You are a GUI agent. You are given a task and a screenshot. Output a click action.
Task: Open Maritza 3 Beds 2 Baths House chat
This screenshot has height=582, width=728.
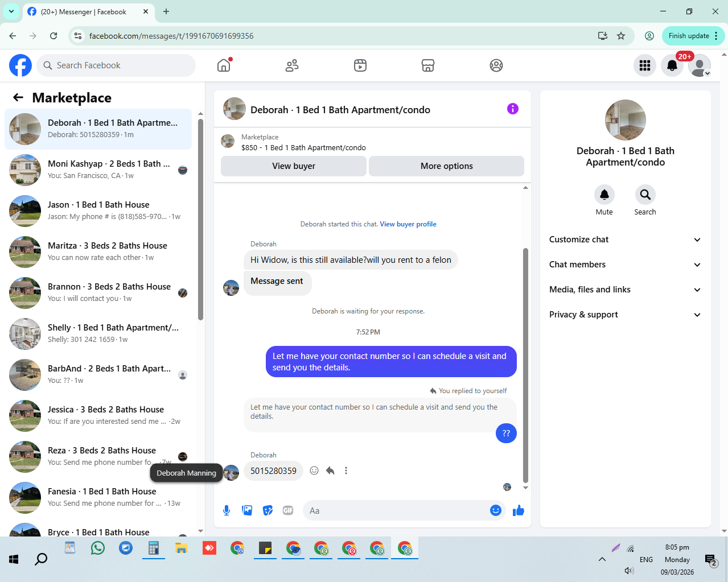click(98, 252)
